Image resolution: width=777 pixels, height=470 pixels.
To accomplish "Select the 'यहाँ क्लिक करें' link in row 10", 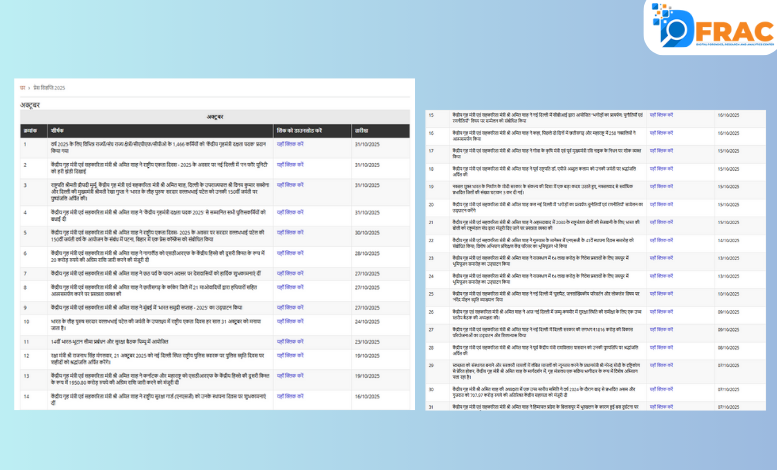I will [290, 321].
